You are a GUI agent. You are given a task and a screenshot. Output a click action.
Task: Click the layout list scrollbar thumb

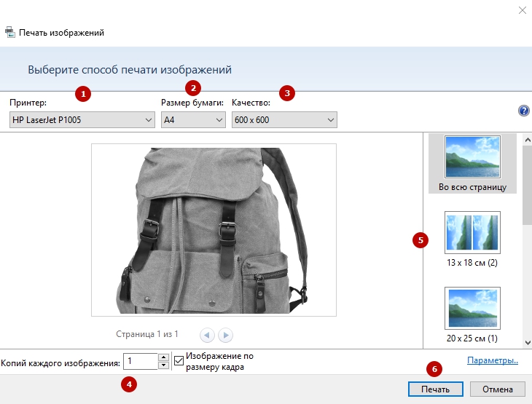[x=527, y=182]
